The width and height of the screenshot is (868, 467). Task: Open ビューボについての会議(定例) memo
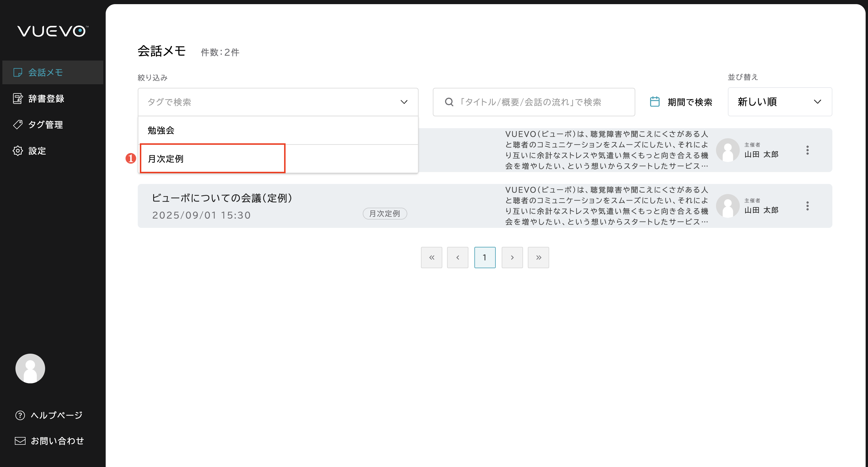pyautogui.click(x=222, y=198)
